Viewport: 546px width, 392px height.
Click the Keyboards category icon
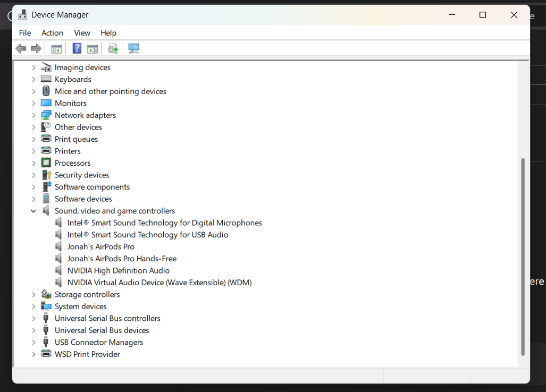tap(46, 79)
